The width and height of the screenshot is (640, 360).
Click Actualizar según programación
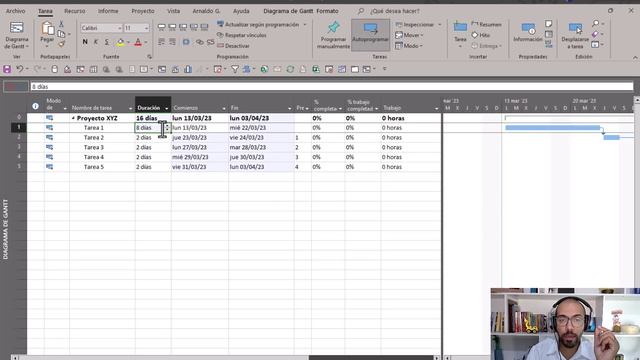click(262, 25)
